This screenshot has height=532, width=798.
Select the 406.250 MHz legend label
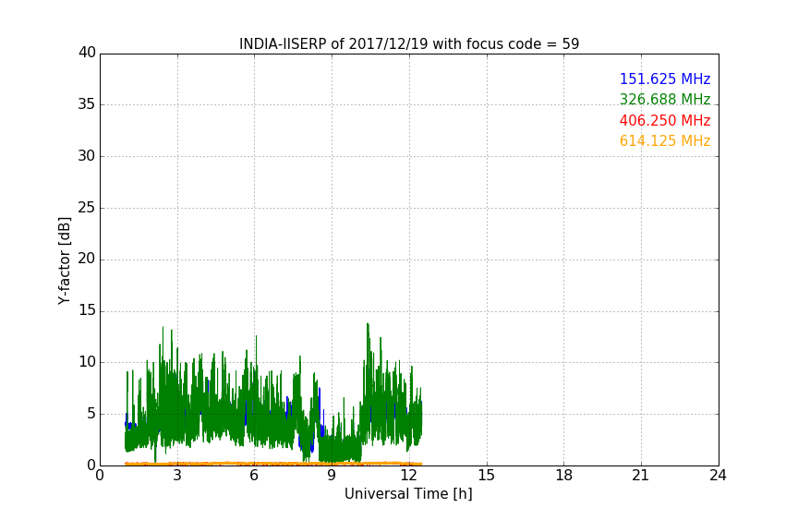click(x=665, y=121)
